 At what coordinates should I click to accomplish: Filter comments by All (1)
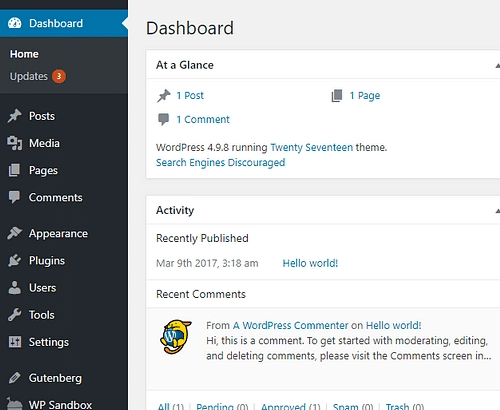pos(171,406)
